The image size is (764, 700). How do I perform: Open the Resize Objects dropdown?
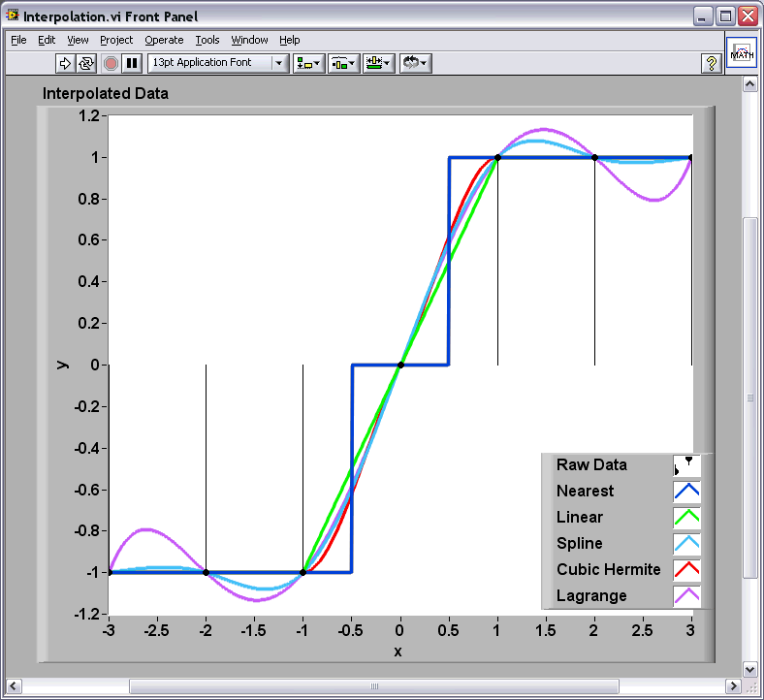point(378,63)
